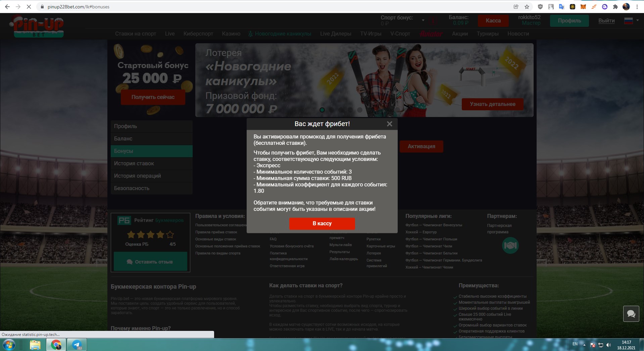Screen dimensions: 644x351
Task: Open the live chat support icon
Action: point(631,314)
